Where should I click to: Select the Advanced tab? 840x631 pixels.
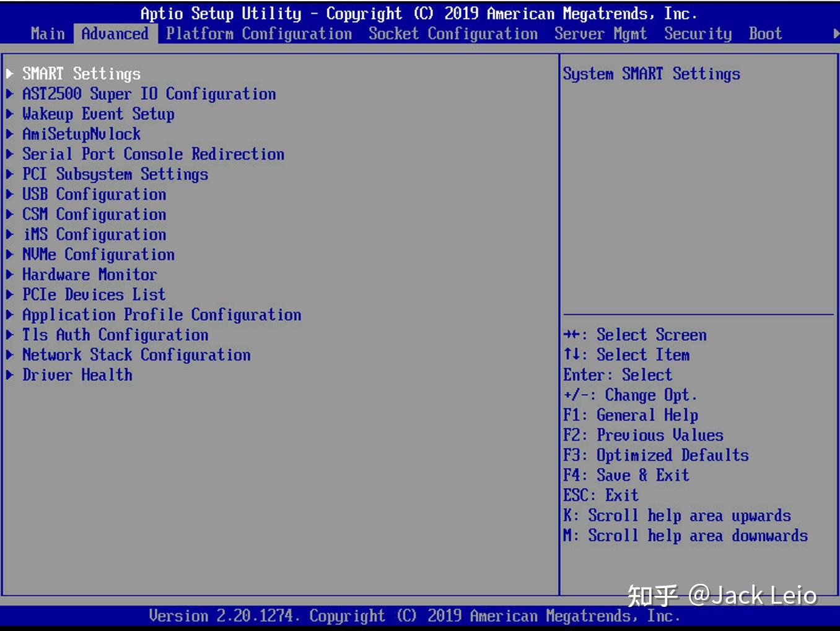115,33
